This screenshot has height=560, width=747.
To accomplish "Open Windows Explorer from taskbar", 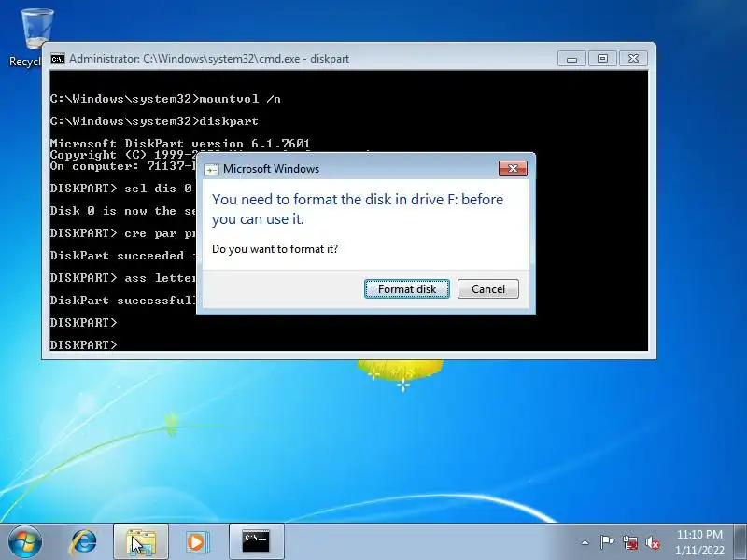I will (x=141, y=542).
